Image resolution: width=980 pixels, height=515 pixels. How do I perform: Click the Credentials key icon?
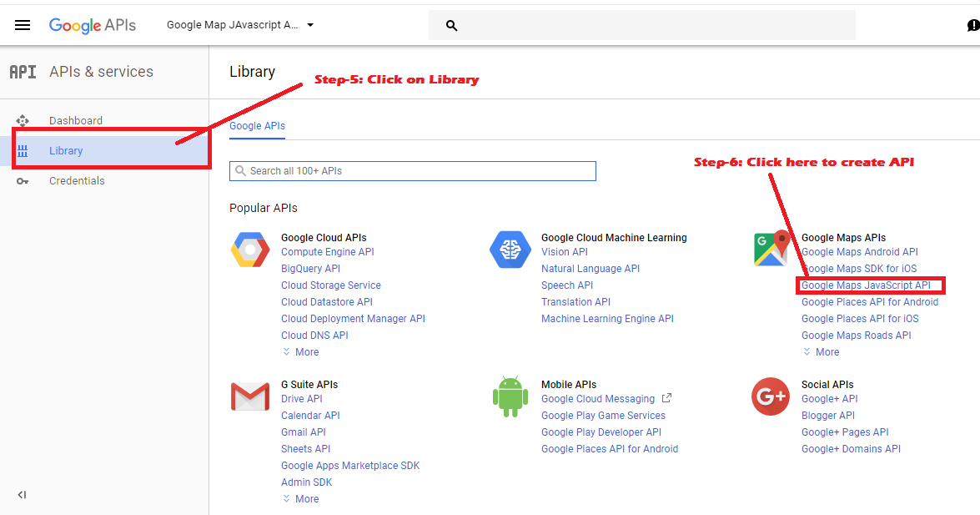[x=23, y=181]
